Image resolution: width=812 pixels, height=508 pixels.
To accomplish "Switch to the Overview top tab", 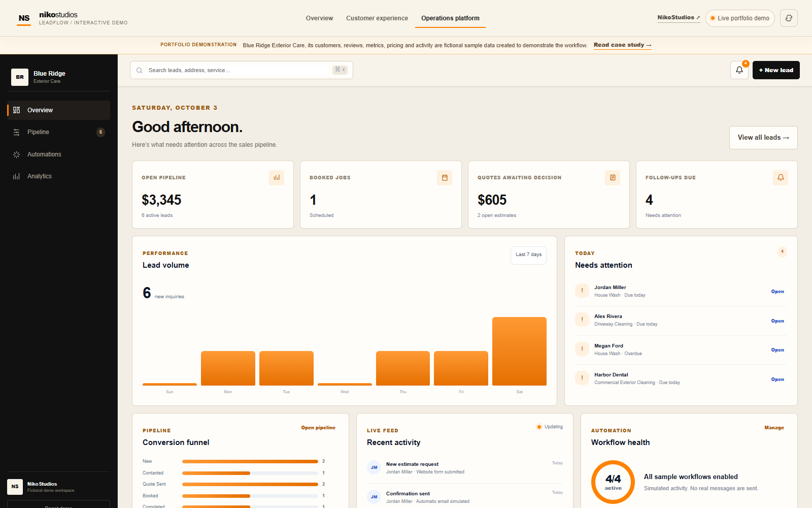I will pyautogui.click(x=319, y=18).
